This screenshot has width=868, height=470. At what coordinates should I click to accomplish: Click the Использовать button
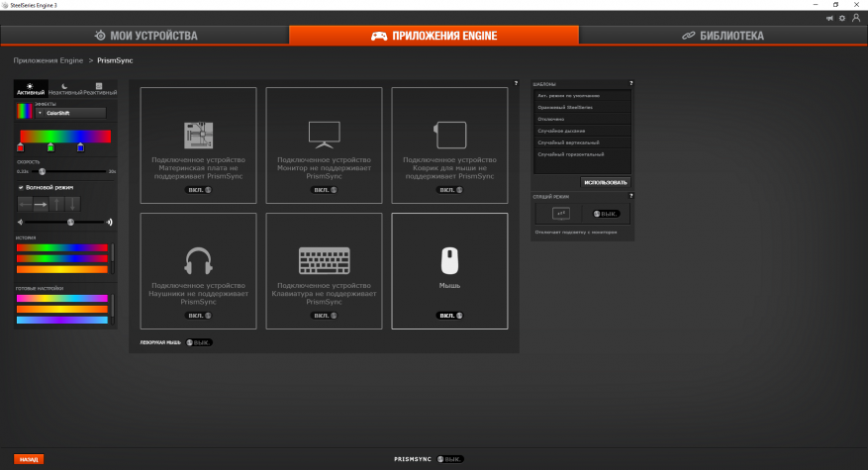click(x=605, y=182)
